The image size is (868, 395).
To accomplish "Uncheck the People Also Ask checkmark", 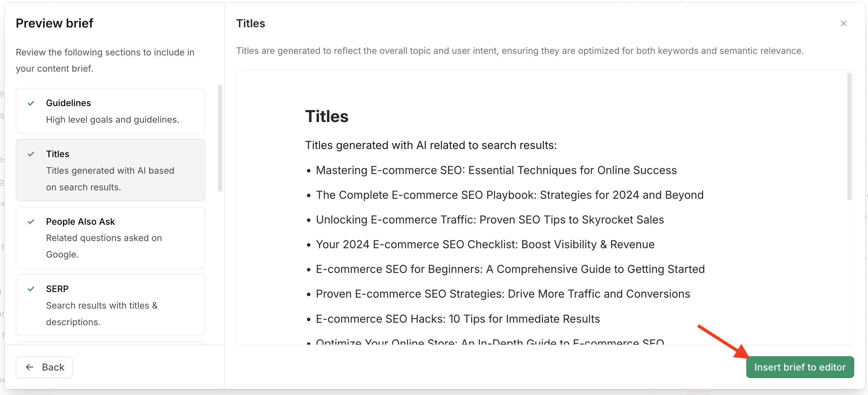I will point(31,221).
